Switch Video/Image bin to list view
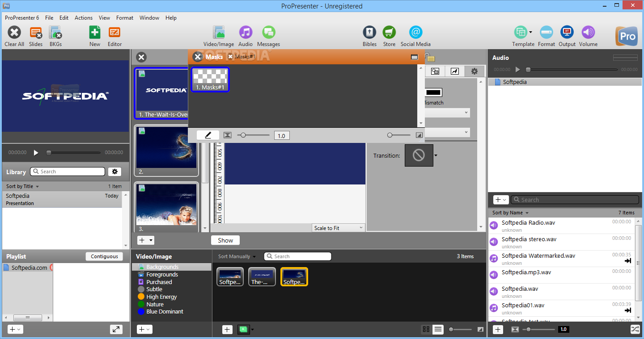The width and height of the screenshot is (644, 339). tap(438, 329)
